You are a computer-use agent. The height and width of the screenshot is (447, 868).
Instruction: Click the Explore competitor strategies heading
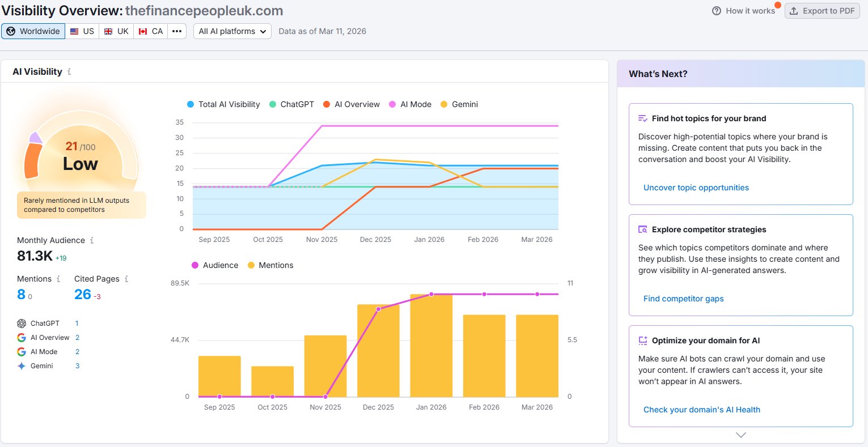coord(709,229)
